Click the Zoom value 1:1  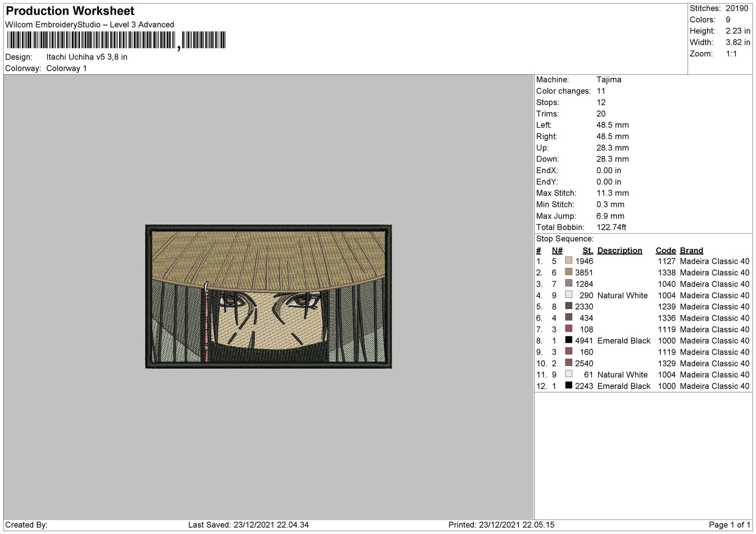(x=731, y=54)
